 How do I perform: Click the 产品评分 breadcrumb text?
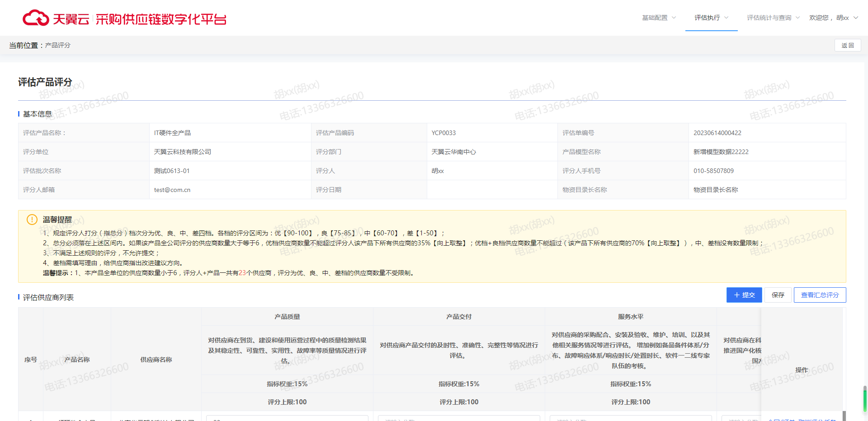58,45
